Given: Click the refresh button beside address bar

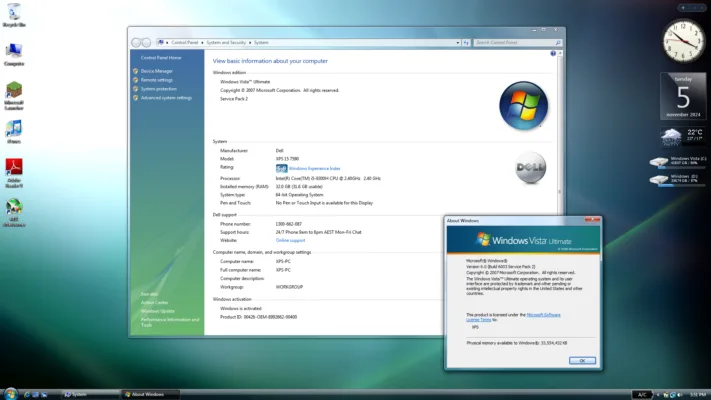Looking at the screenshot, I should (466, 43).
